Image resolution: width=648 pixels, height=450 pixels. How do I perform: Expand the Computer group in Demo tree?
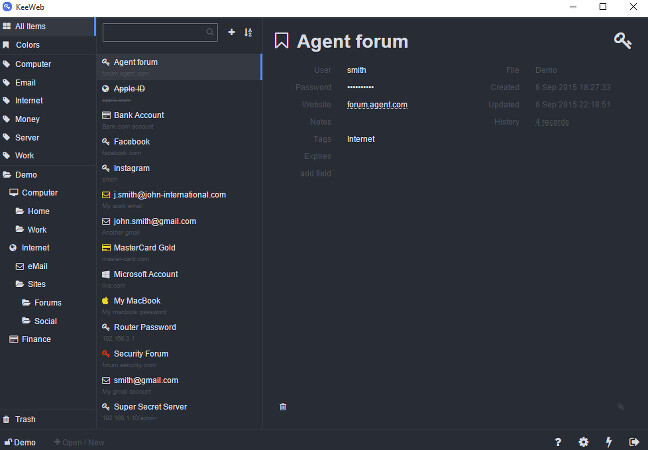point(39,192)
